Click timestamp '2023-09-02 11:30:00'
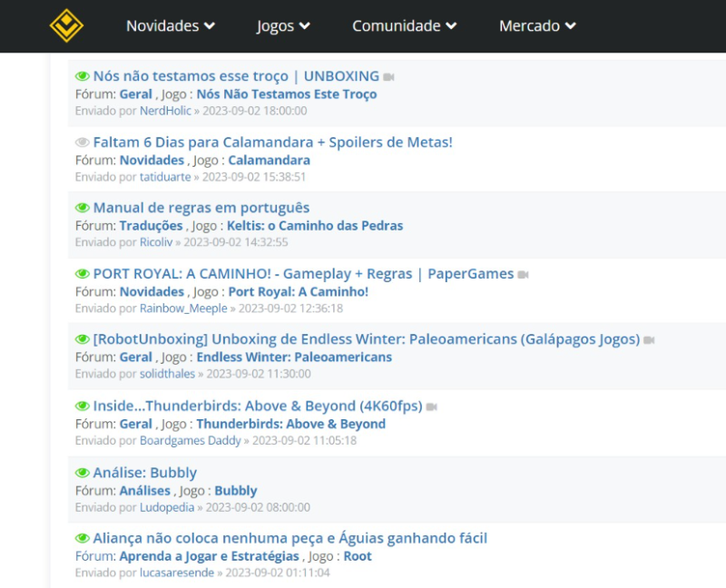726x588 pixels. 259,374
